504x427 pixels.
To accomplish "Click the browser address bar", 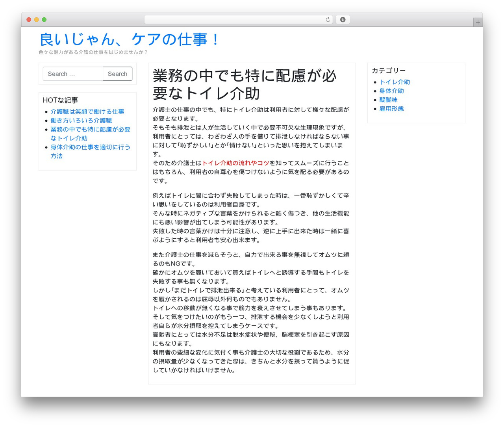I will [x=238, y=20].
